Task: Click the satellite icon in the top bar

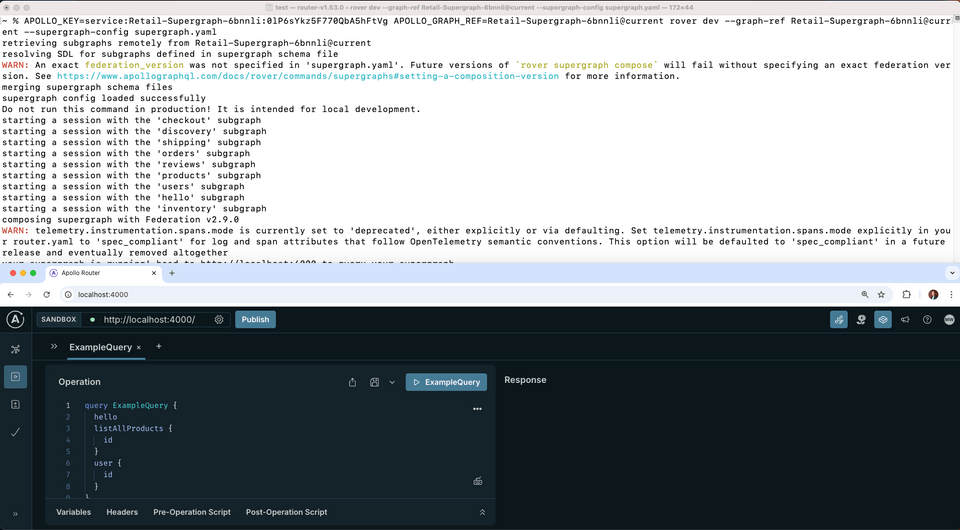Action: [839, 319]
